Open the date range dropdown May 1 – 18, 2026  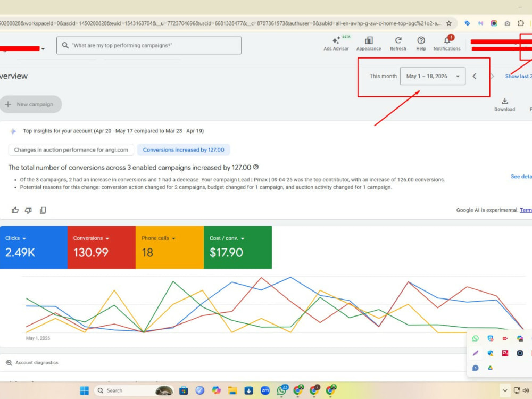pyautogui.click(x=433, y=76)
